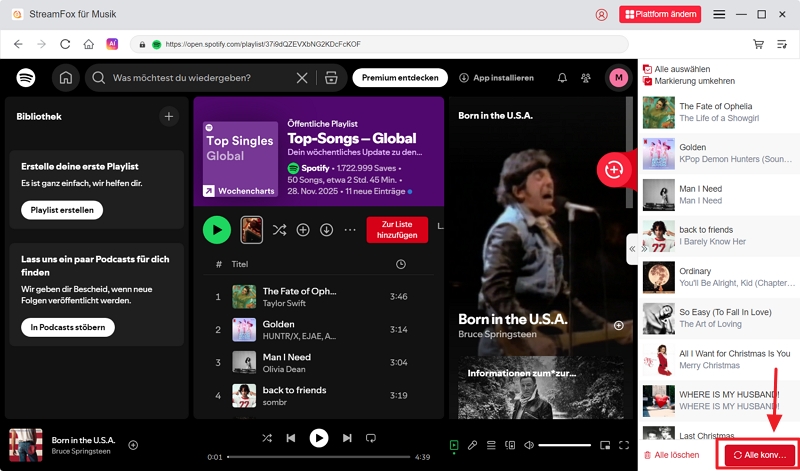The image size is (800, 471).
Task: Select The Fate of Ophelia in the conversion list
Action: [x=719, y=112]
